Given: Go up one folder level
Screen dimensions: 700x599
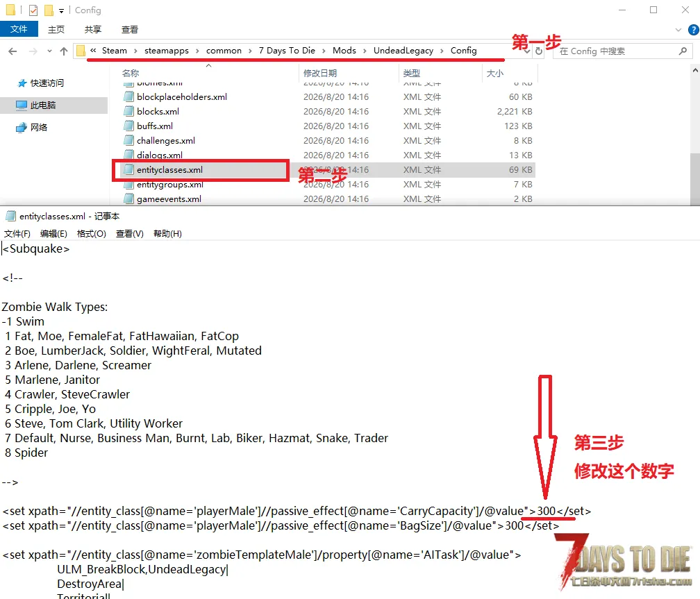Looking at the screenshot, I should [64, 51].
